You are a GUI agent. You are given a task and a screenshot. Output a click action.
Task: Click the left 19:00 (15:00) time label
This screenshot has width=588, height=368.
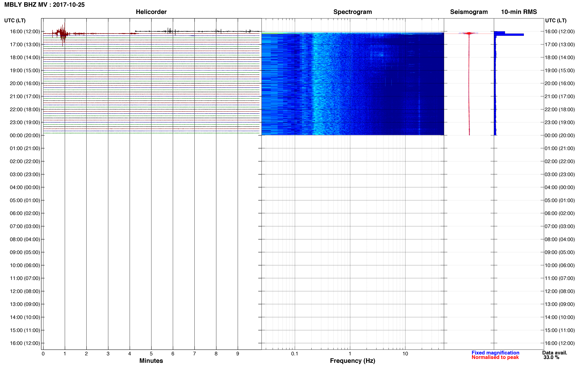point(25,71)
